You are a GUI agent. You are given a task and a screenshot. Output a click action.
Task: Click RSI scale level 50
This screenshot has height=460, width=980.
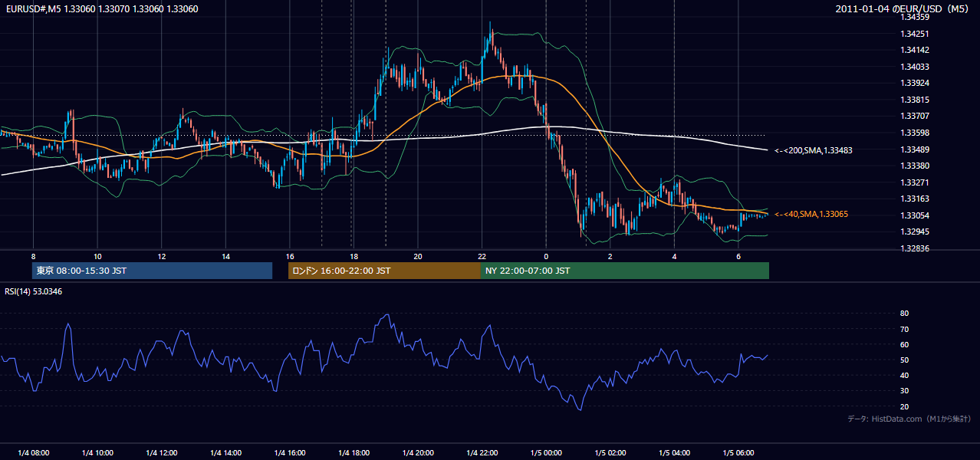(905, 360)
